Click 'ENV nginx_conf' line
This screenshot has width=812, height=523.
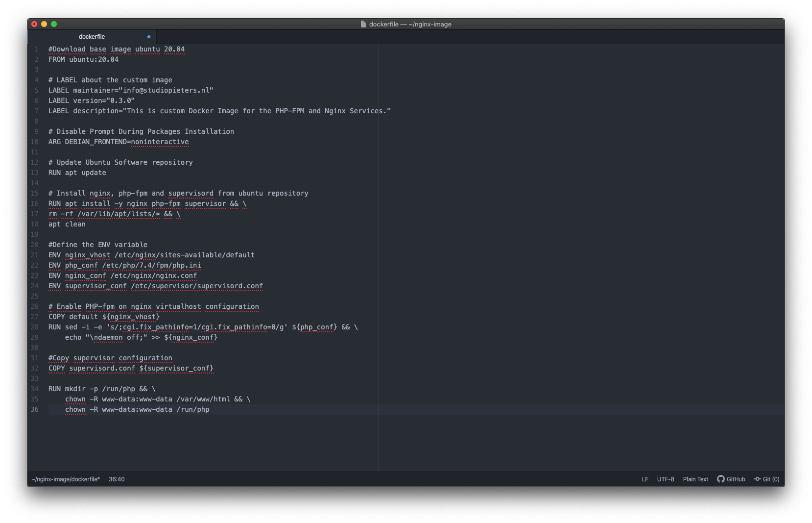click(x=122, y=275)
